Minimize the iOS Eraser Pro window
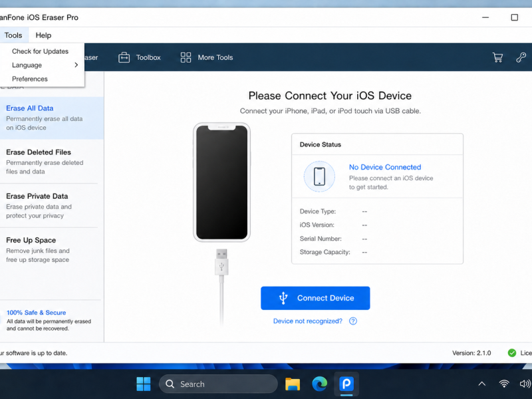 [x=485, y=17]
